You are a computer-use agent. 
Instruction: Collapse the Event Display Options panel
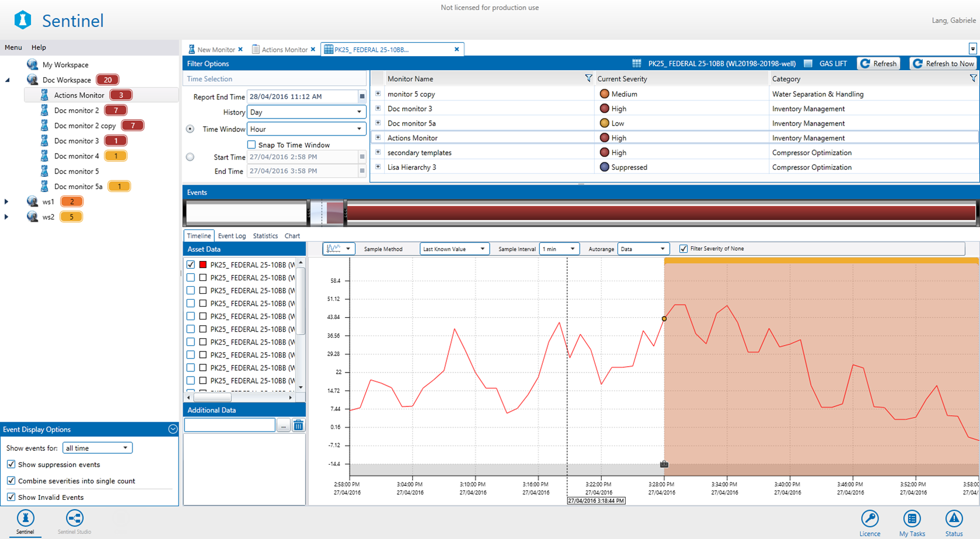[173, 429]
